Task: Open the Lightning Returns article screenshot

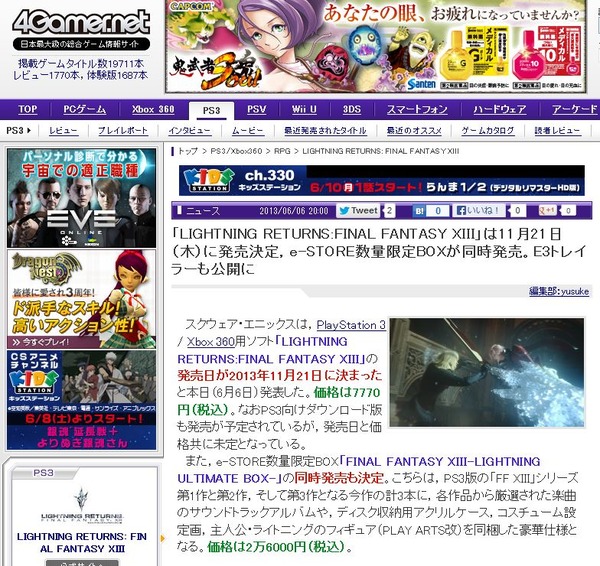Action: click(487, 372)
